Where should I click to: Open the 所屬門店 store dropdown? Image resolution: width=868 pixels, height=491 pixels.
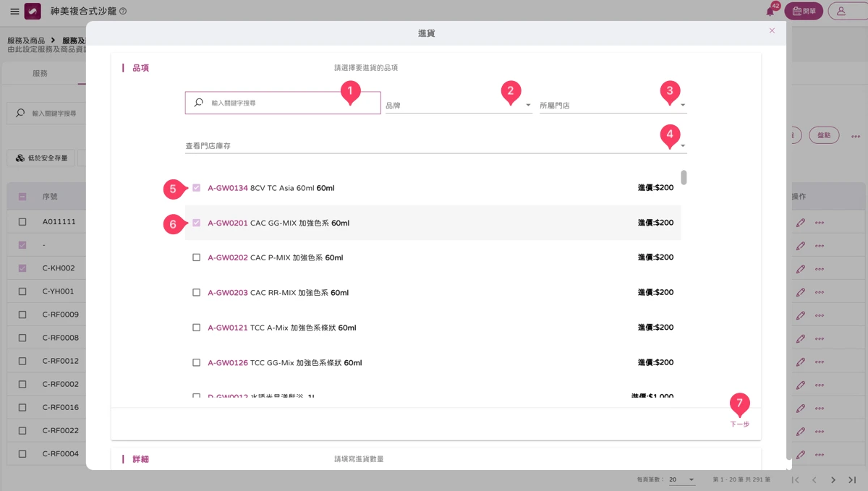click(613, 105)
